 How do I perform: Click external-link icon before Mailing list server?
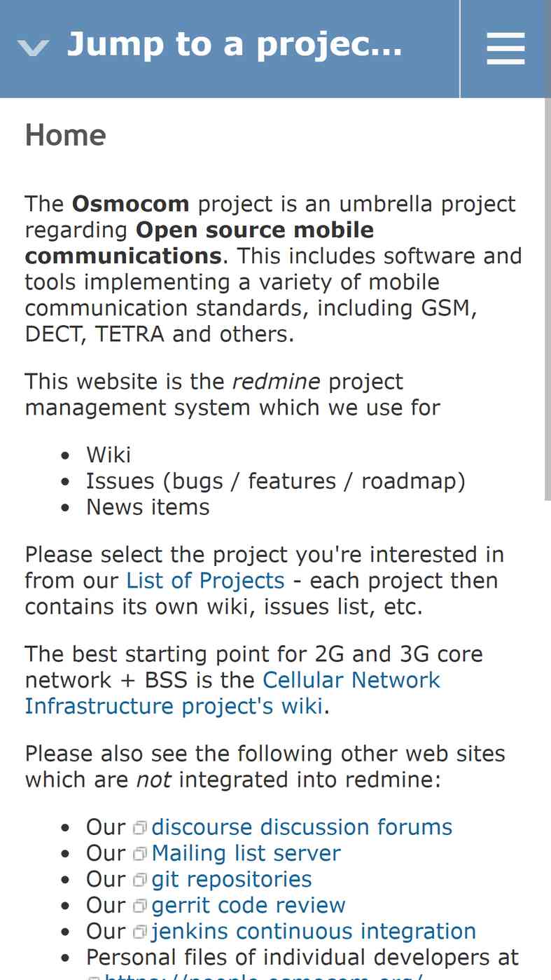(140, 855)
